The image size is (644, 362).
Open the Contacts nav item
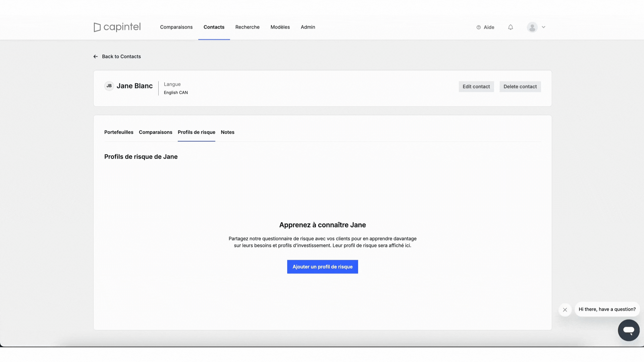(214, 27)
